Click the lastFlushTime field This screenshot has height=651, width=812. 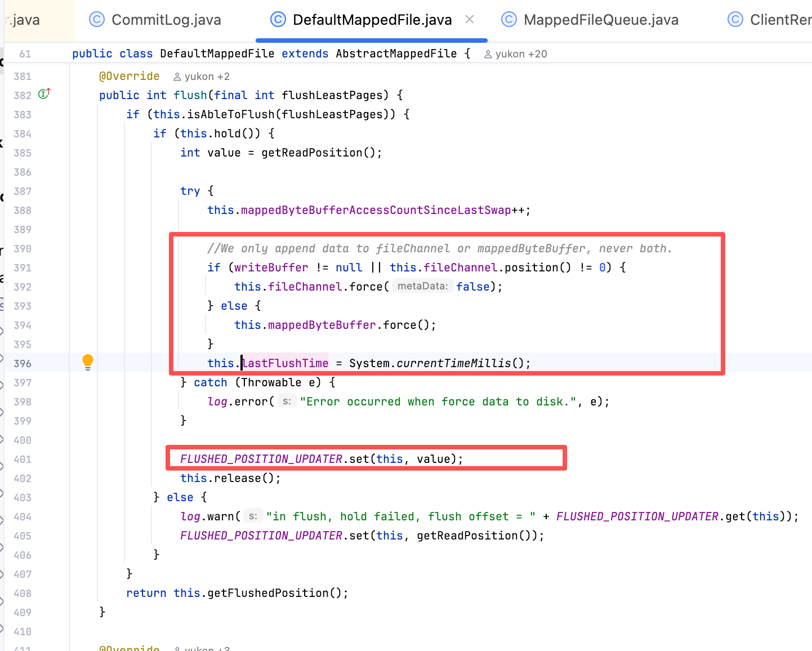pyautogui.click(x=285, y=363)
